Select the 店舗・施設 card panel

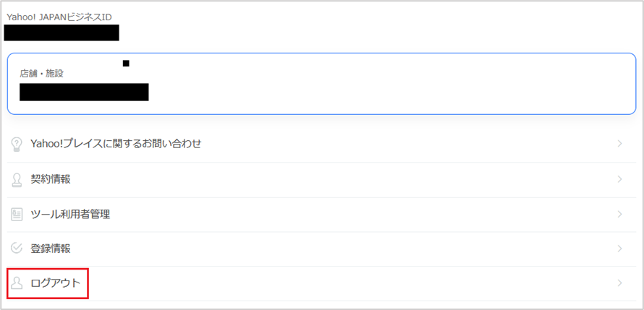(321, 84)
